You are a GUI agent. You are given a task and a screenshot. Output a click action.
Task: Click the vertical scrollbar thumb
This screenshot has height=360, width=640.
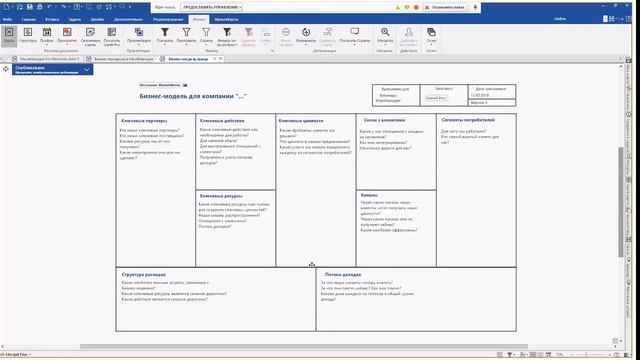coord(621,202)
